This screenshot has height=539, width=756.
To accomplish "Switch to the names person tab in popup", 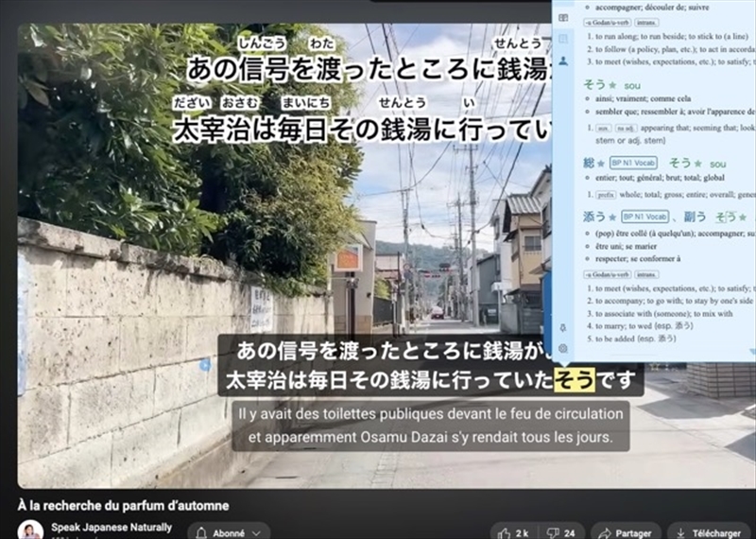I will (563, 61).
